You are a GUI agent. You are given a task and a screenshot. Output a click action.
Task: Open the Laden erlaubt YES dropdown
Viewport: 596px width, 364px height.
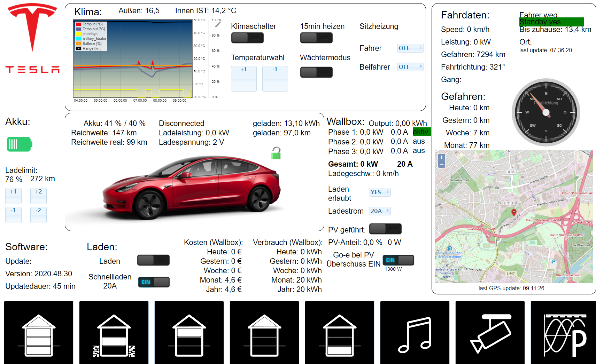[380, 192]
